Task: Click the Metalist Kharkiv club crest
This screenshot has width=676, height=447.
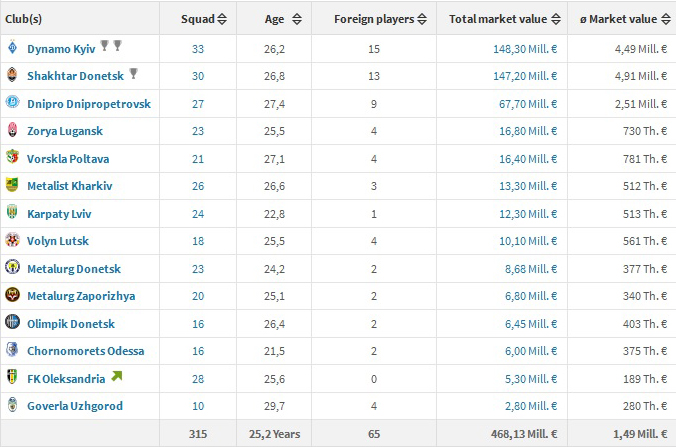Action: [12, 186]
